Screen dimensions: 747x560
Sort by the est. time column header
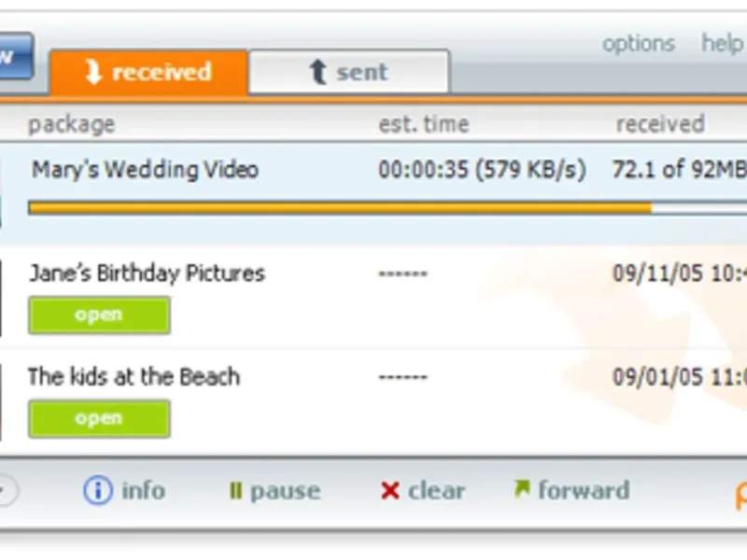click(423, 124)
